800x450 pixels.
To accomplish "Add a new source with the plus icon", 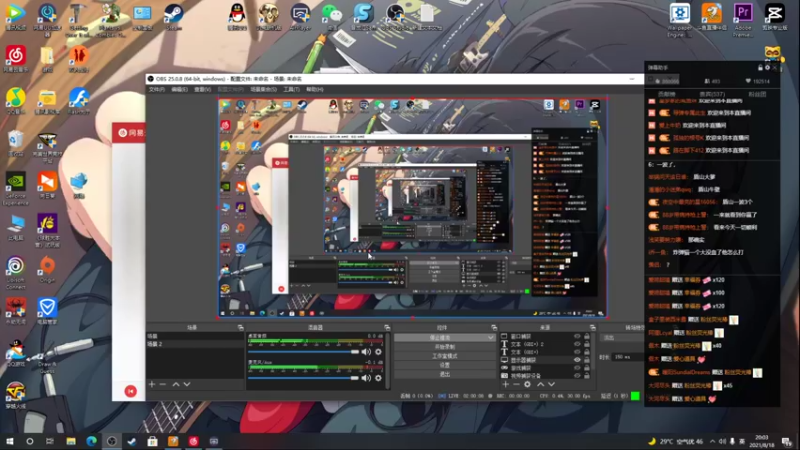I will (506, 384).
